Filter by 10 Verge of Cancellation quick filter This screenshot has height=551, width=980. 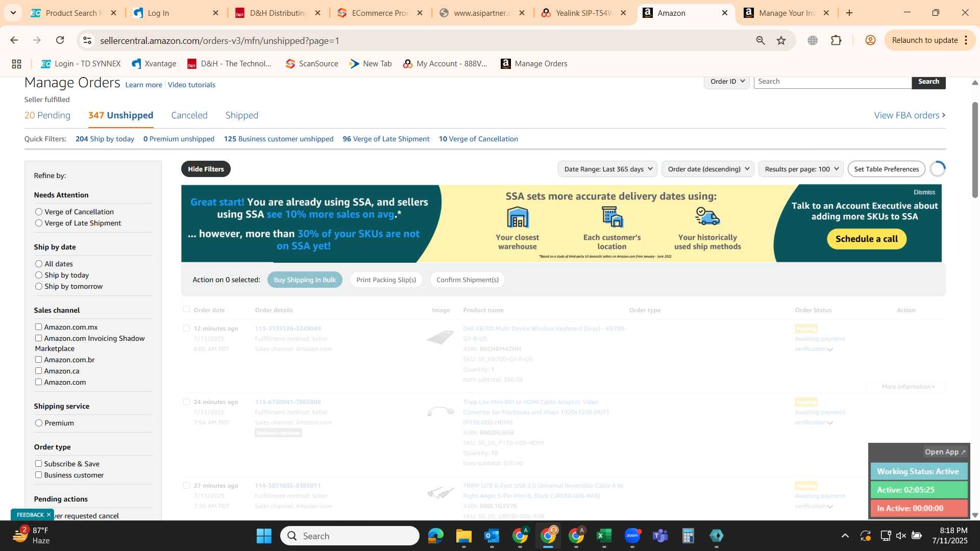[478, 139]
